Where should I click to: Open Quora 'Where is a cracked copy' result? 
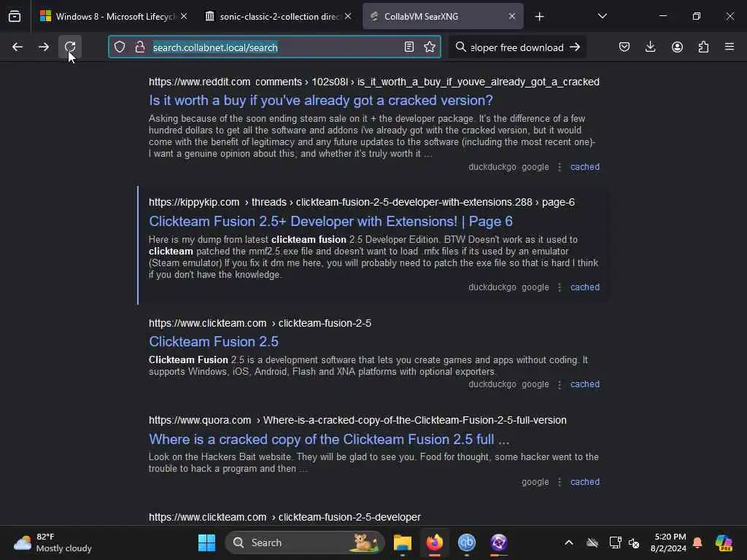pos(329,440)
